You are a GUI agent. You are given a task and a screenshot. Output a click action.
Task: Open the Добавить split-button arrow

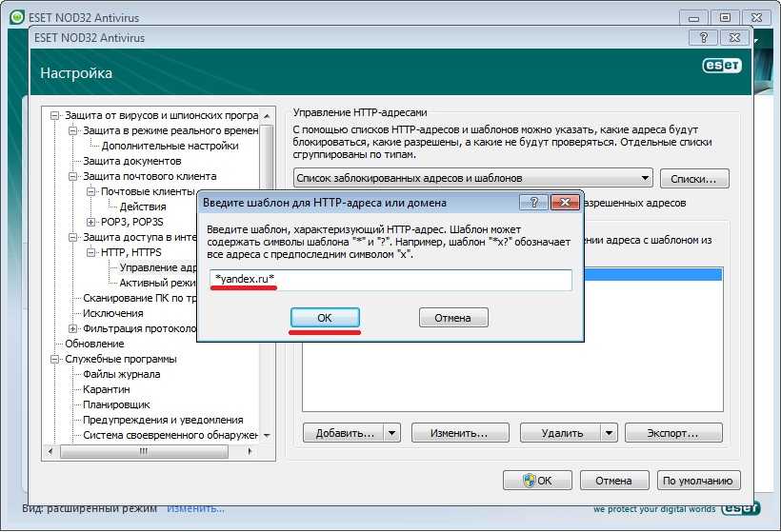(391, 433)
